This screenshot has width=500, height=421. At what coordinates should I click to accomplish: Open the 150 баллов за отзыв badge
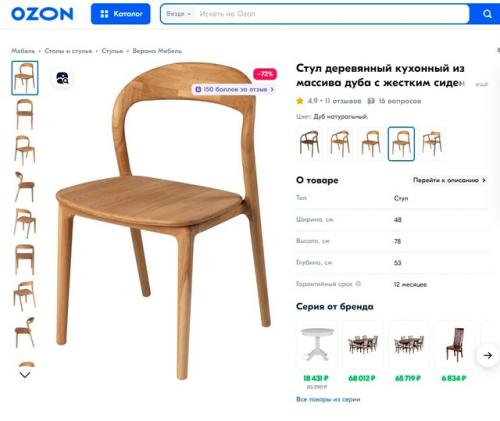tap(234, 89)
